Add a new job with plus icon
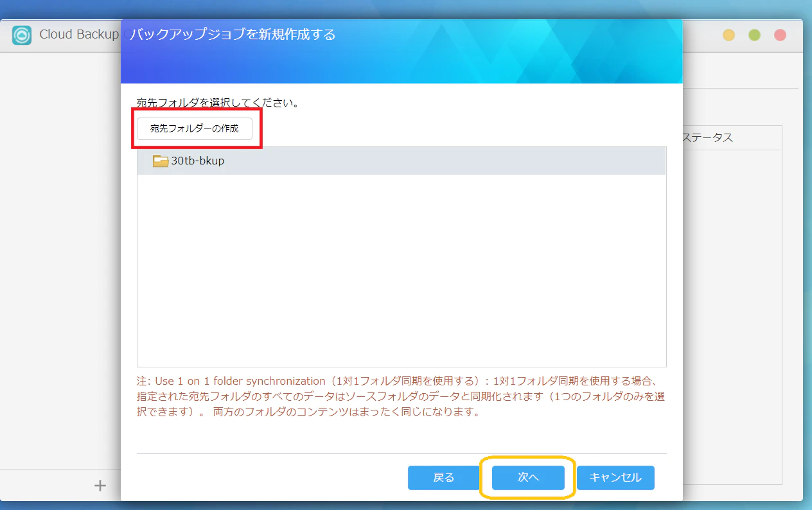This screenshot has height=510, width=812. (100, 486)
